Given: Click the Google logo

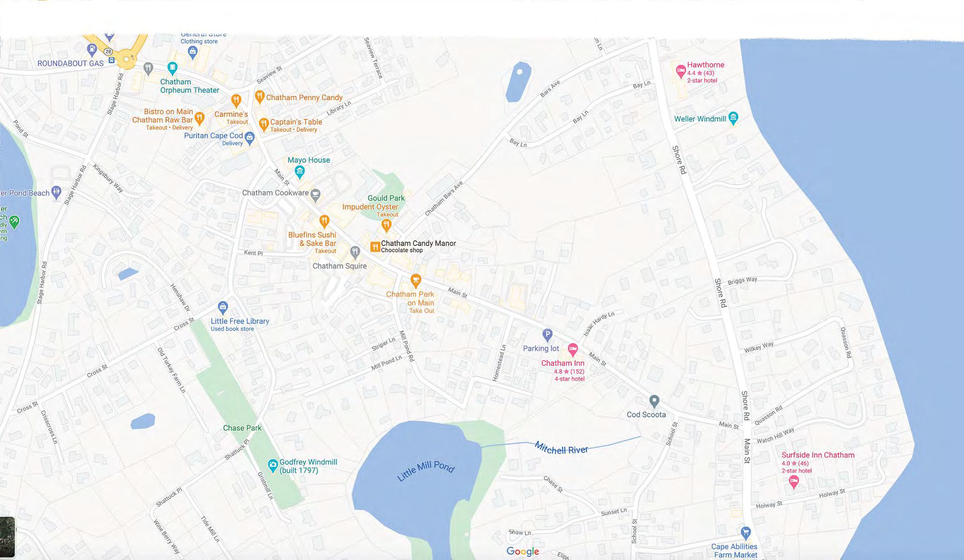Looking at the screenshot, I should (x=522, y=551).
